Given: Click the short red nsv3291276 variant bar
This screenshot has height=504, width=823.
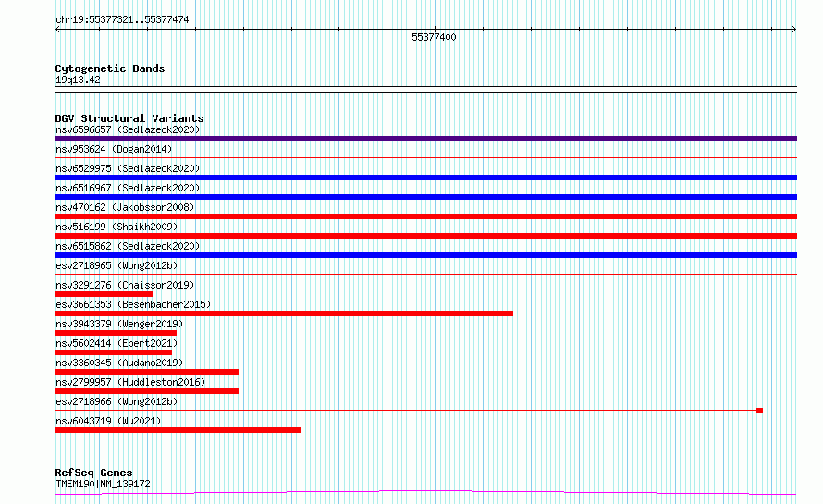Looking at the screenshot, I should point(104,294).
